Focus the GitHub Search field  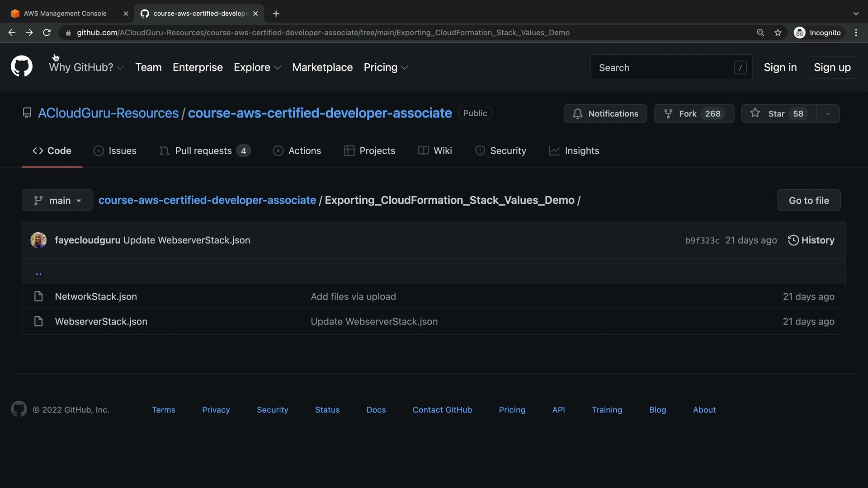[x=664, y=67]
